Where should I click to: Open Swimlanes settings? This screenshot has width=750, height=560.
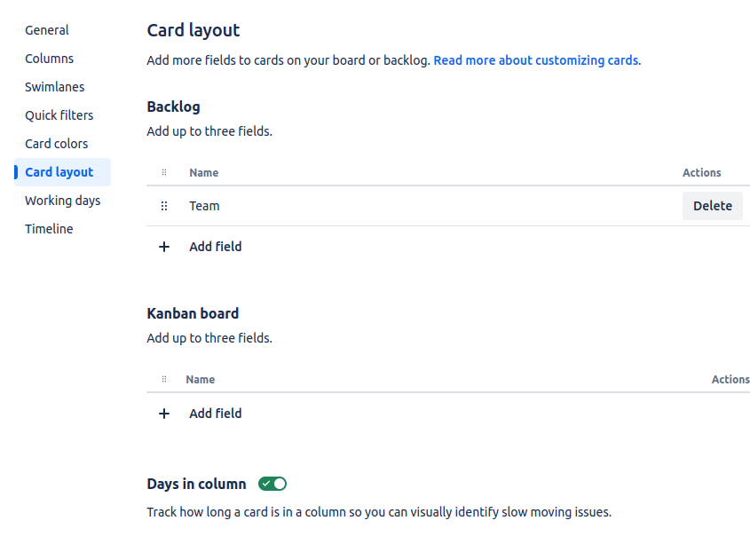tap(54, 87)
